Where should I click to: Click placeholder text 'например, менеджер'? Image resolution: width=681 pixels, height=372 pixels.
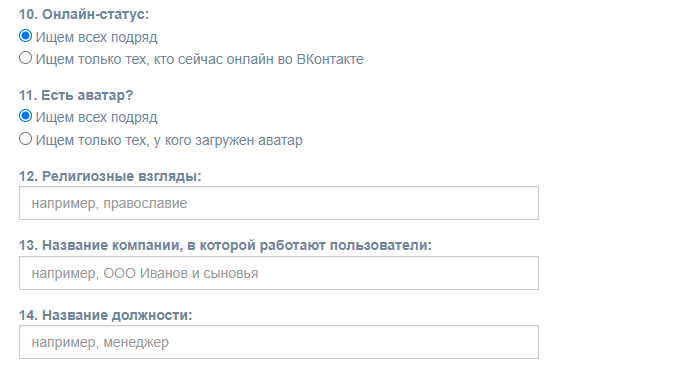pos(100,342)
